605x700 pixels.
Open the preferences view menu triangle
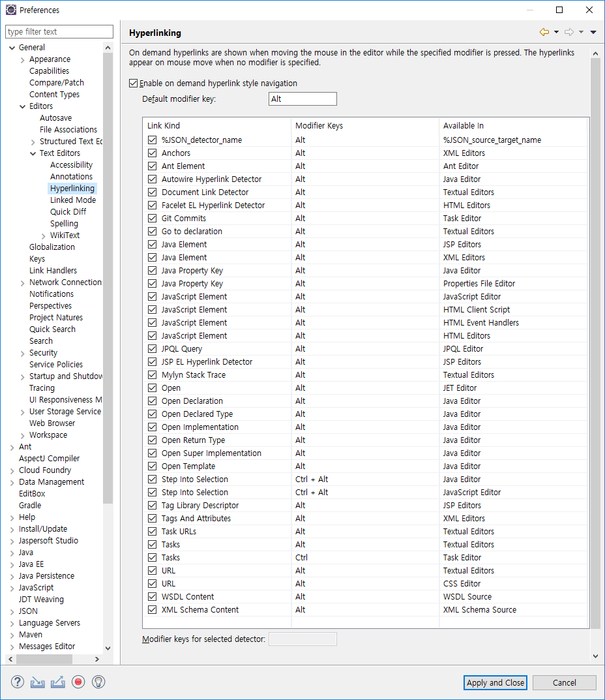pos(593,32)
